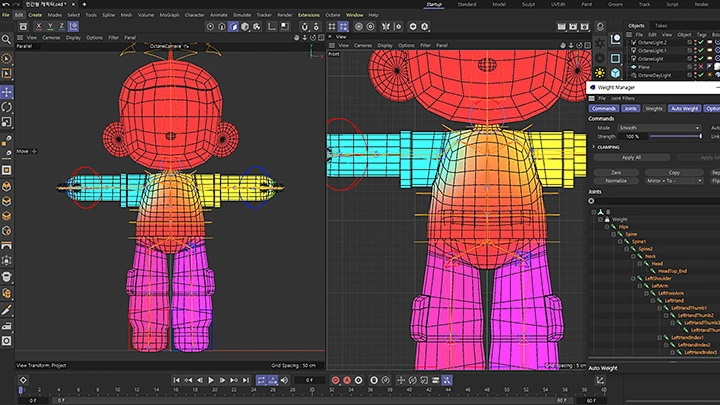The height and width of the screenshot is (405, 720).
Task: Click the keyframe diamond icon at timeline left
Action: 23,380
